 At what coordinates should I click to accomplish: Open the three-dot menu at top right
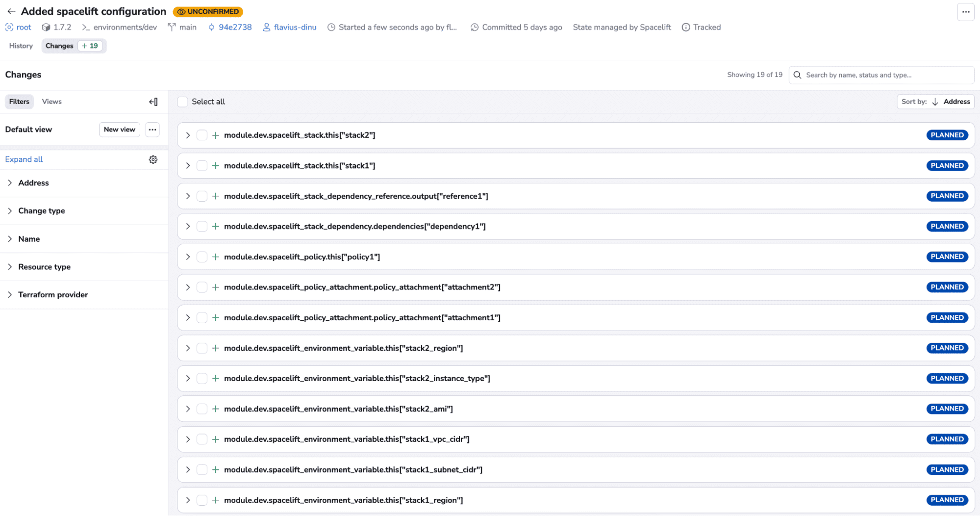(x=965, y=12)
